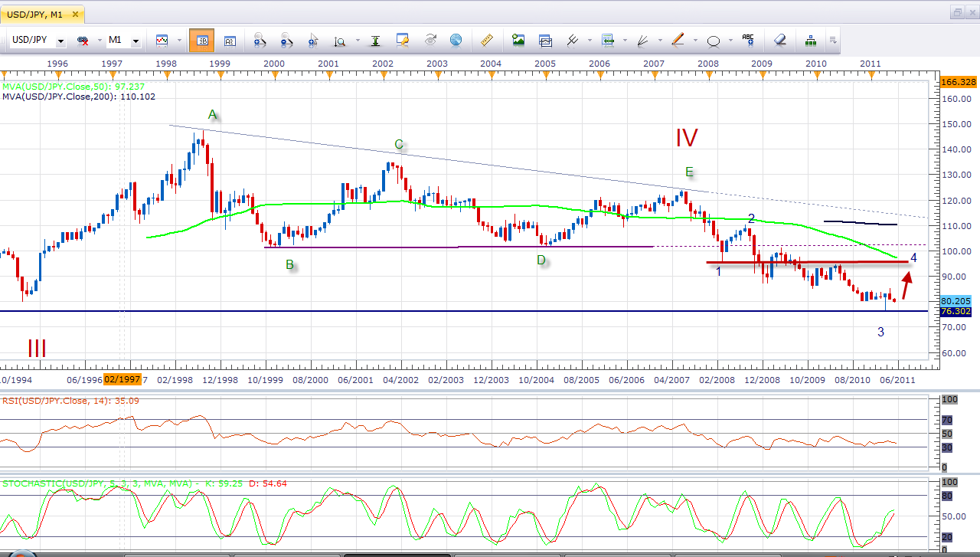Expand the ellipse shape dropdown arrow
The image size is (980, 557).
coord(730,41)
